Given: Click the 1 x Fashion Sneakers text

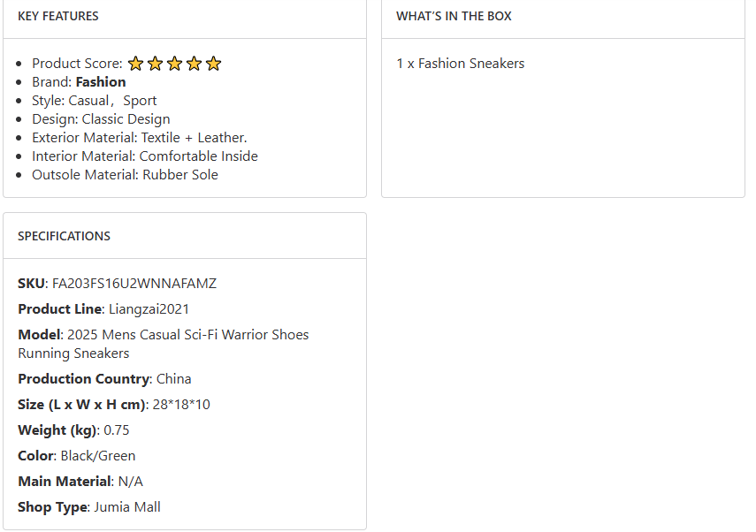Looking at the screenshot, I should click(460, 64).
